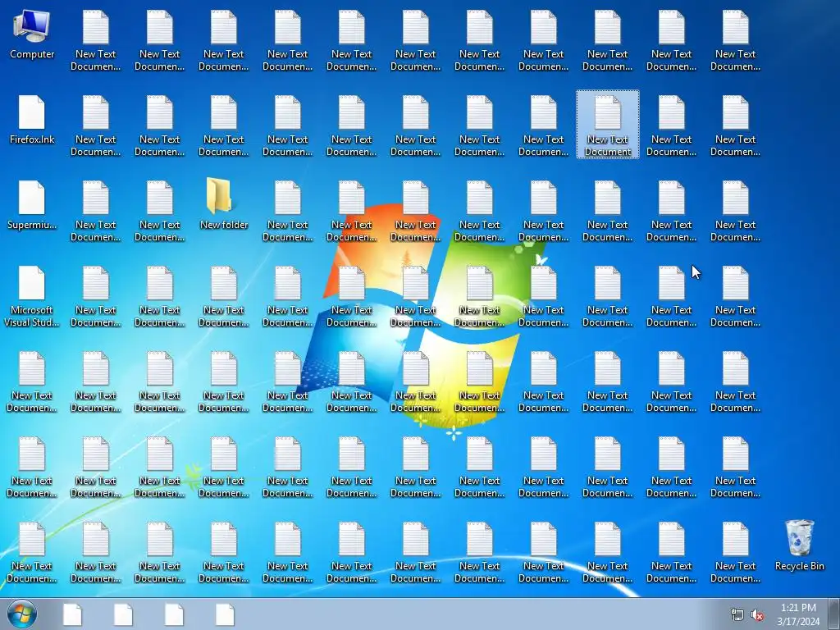840x630 pixels.
Task: Click blank taskbar icon nearest the system tray
Action: pyautogui.click(x=225, y=614)
